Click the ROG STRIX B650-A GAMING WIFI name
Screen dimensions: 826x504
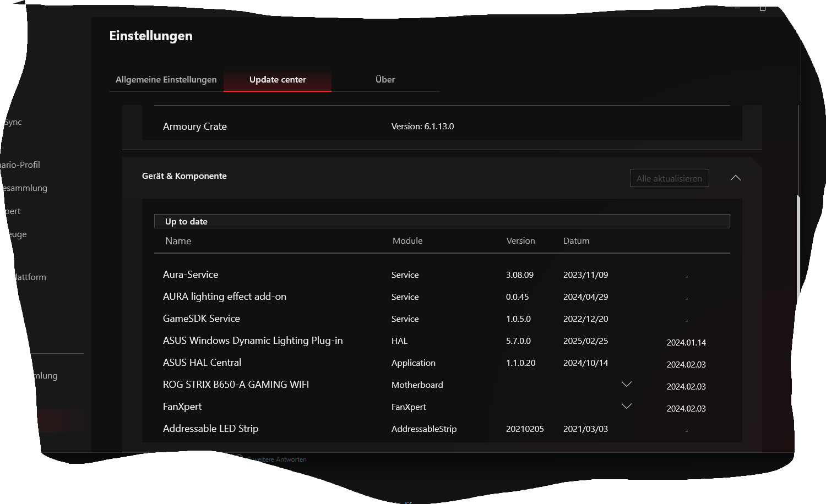click(236, 385)
